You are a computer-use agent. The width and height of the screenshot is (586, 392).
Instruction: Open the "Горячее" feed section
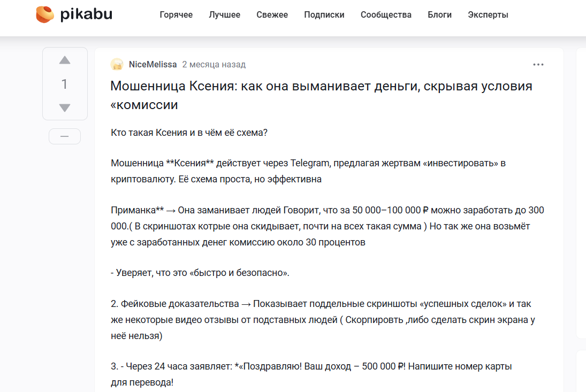click(x=176, y=14)
